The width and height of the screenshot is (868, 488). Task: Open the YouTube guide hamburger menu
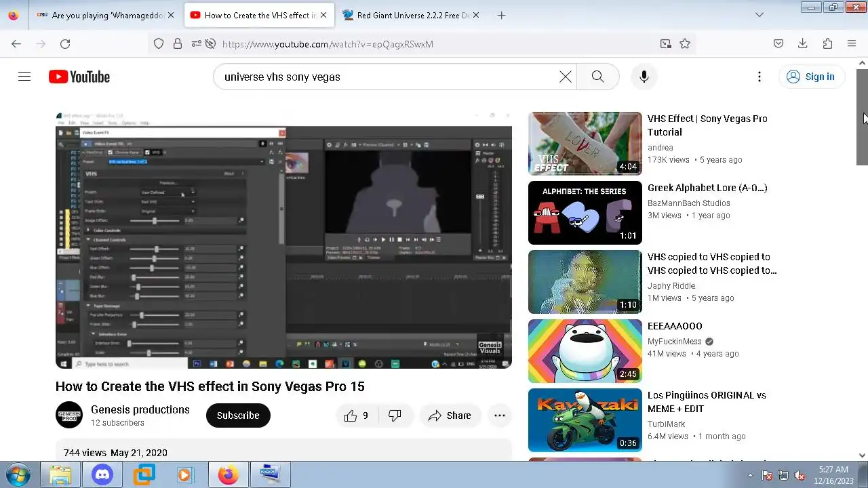click(24, 77)
